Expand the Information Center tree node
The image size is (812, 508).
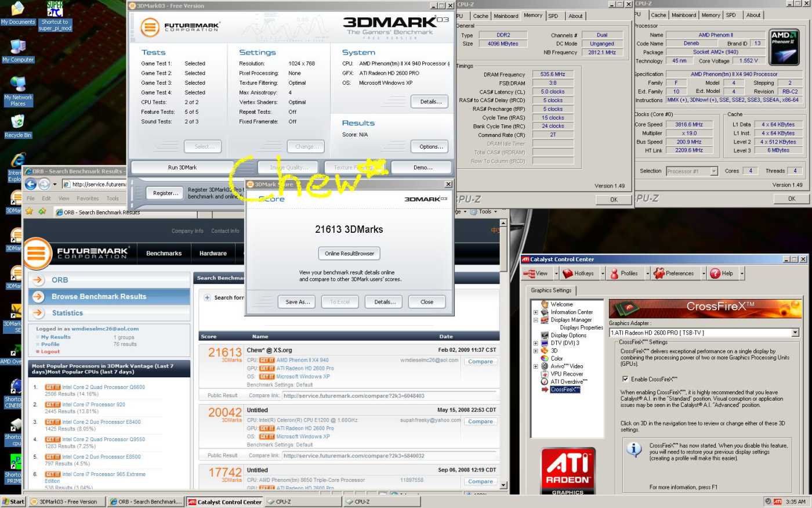[x=536, y=312]
